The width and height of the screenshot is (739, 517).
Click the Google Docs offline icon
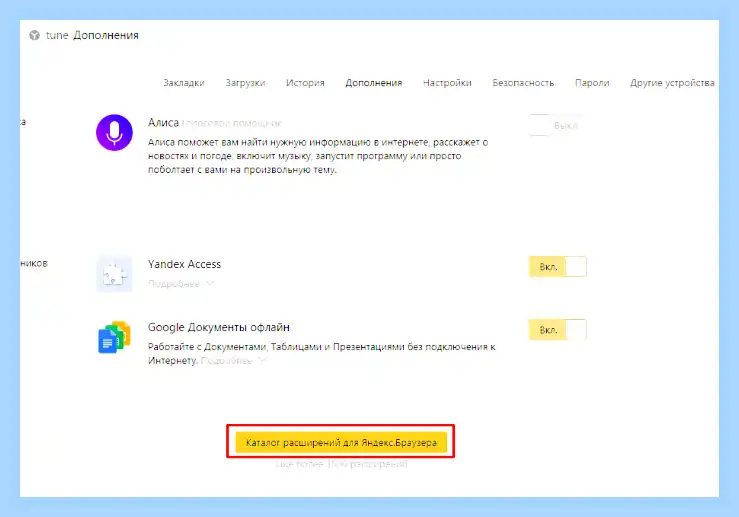click(x=114, y=337)
